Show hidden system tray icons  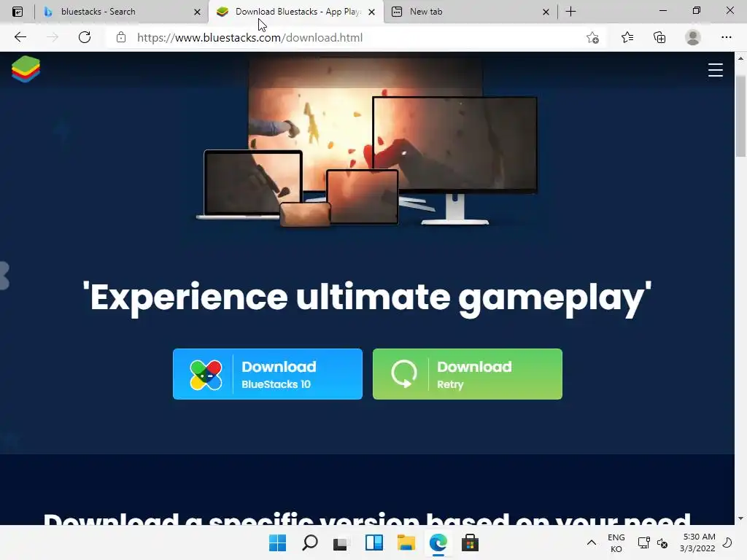[591, 542]
